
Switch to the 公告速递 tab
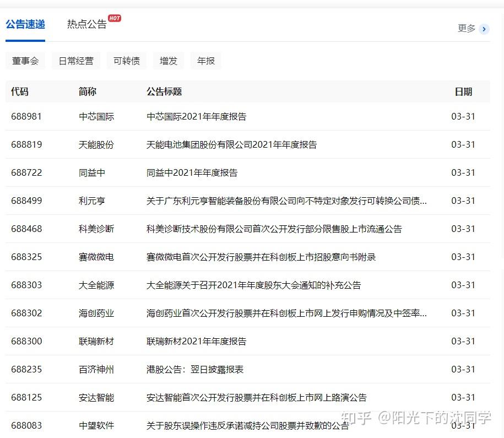pos(25,24)
